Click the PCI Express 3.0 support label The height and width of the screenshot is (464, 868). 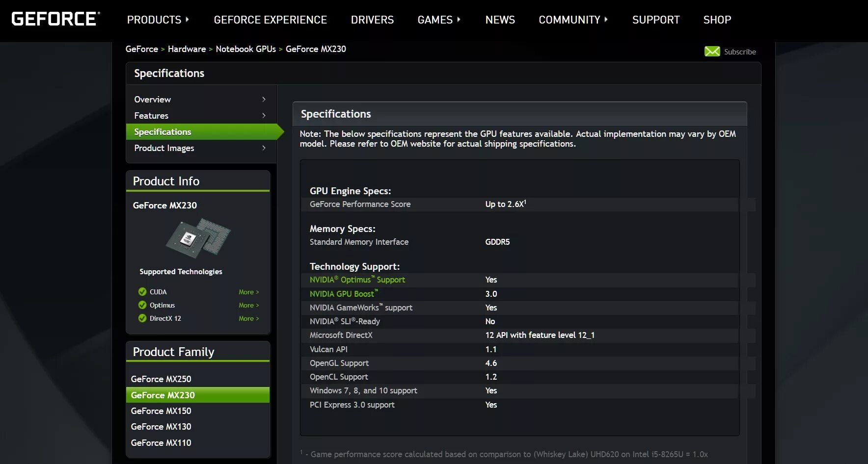pos(352,405)
